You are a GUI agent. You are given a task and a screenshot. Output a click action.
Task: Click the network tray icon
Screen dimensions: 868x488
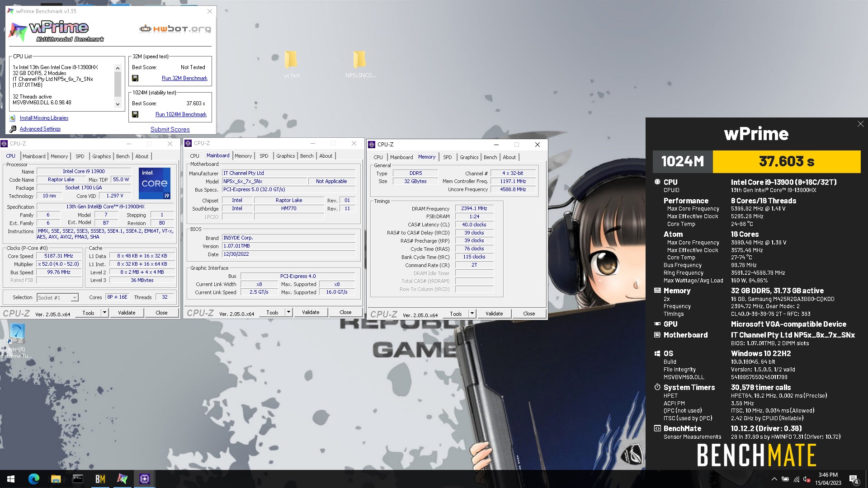pyautogui.click(x=797, y=479)
